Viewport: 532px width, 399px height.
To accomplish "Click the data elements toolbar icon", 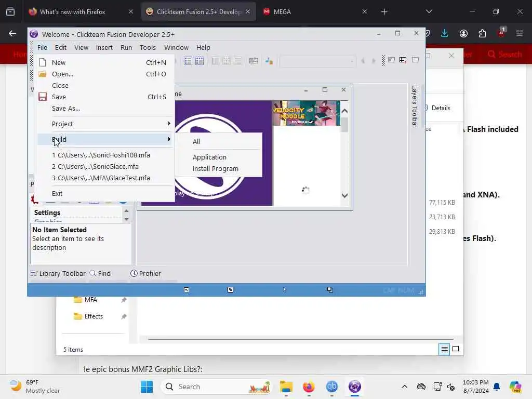I will 254,61.
